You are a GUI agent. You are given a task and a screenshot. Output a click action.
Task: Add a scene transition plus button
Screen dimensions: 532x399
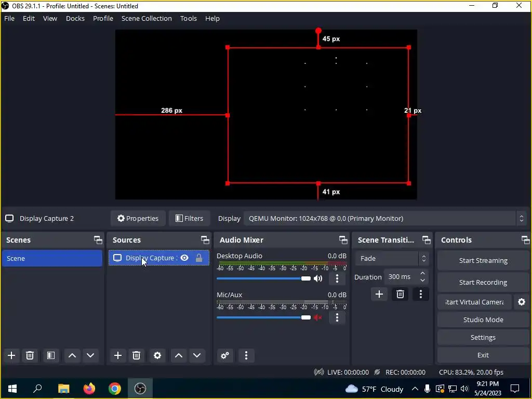(x=379, y=294)
